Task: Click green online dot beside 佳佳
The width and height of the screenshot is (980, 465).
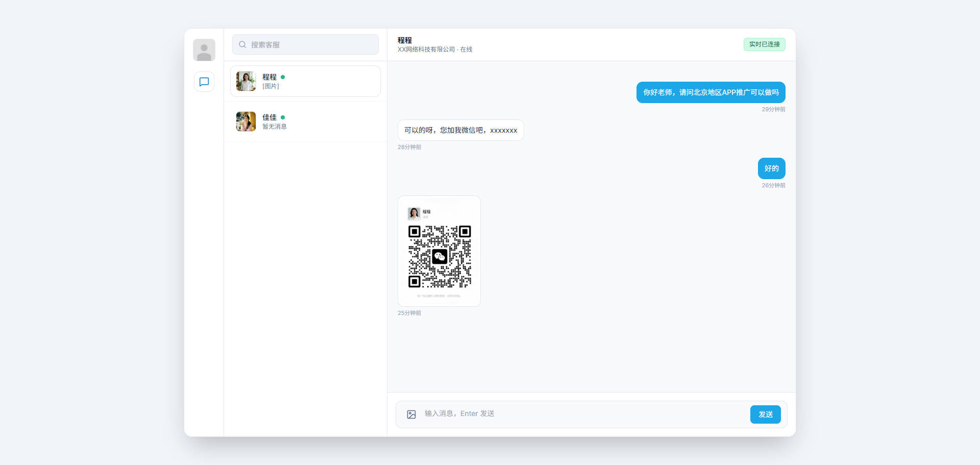Action: [283, 117]
